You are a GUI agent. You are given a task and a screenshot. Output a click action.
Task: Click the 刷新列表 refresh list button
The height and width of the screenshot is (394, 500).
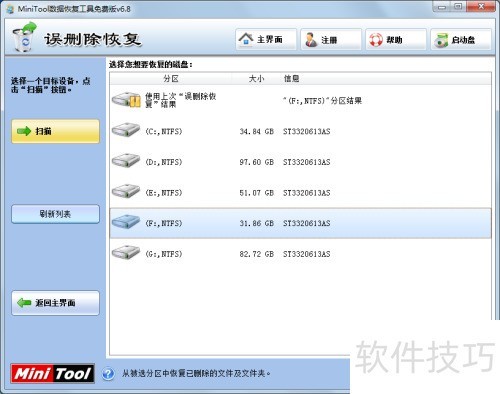[x=55, y=214]
